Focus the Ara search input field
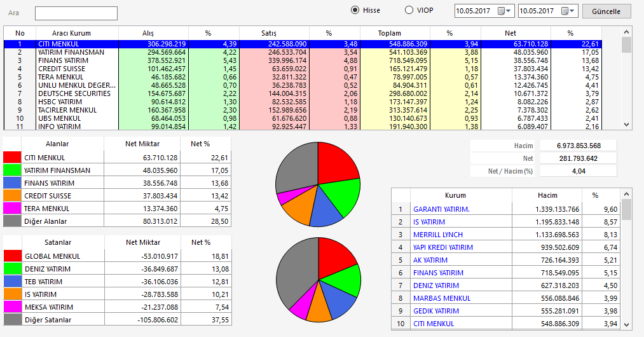The image size is (644, 337). click(76, 13)
